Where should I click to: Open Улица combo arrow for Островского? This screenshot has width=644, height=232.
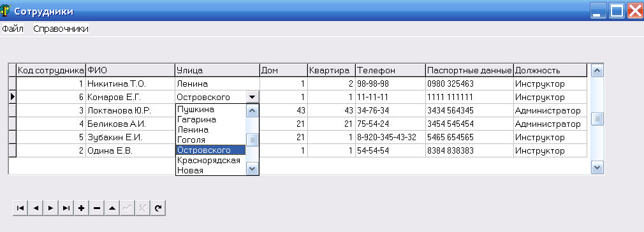pos(252,97)
